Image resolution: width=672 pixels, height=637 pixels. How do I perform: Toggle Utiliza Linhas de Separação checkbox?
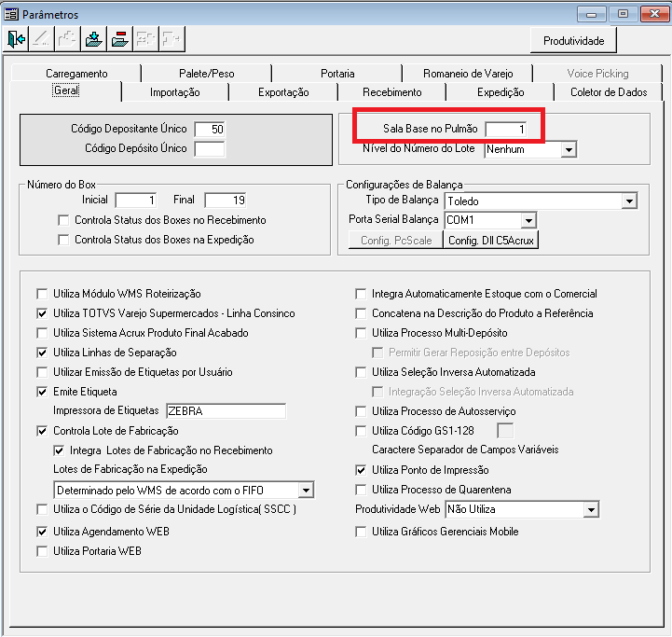click(x=42, y=353)
